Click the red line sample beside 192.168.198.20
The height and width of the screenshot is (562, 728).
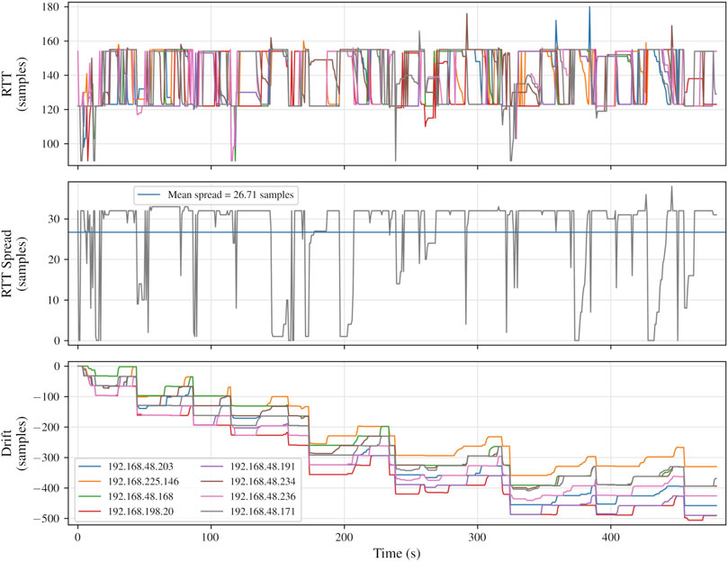click(x=91, y=512)
